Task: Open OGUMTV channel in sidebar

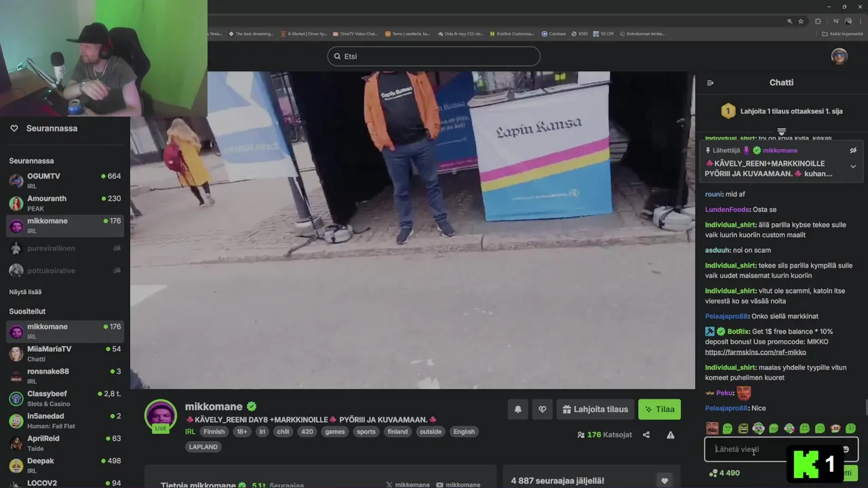Action: coord(65,180)
